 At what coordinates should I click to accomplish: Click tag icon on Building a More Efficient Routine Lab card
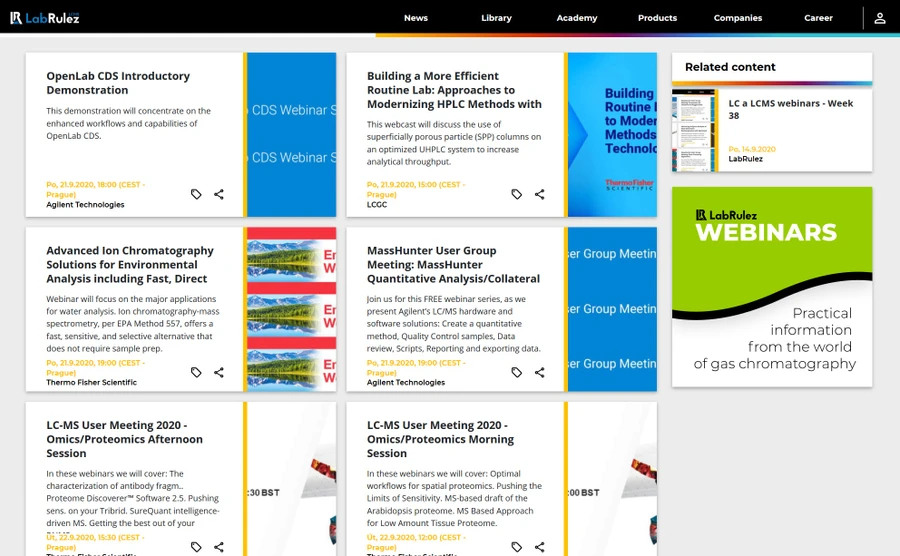[x=517, y=195]
